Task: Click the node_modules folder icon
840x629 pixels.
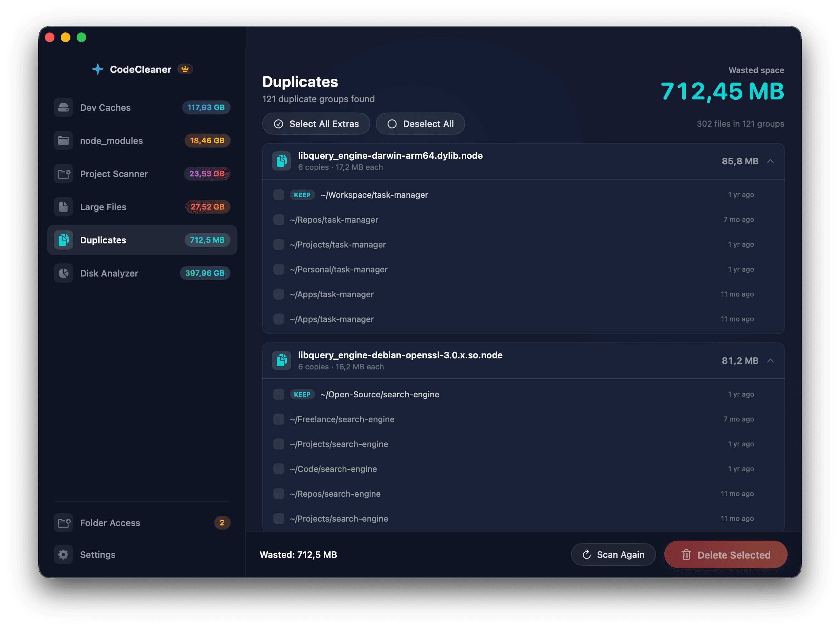Action: pyautogui.click(x=64, y=141)
